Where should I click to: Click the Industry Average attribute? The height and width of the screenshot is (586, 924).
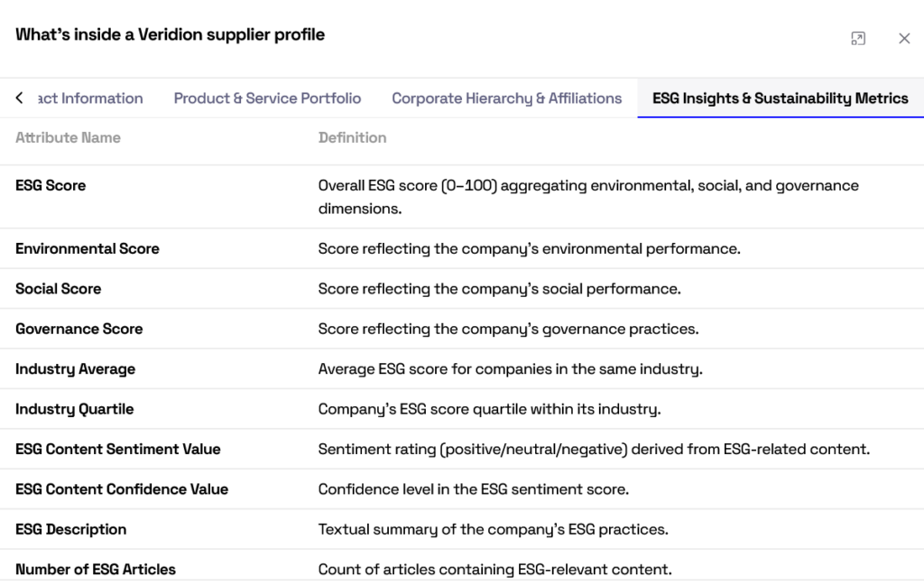[75, 369]
